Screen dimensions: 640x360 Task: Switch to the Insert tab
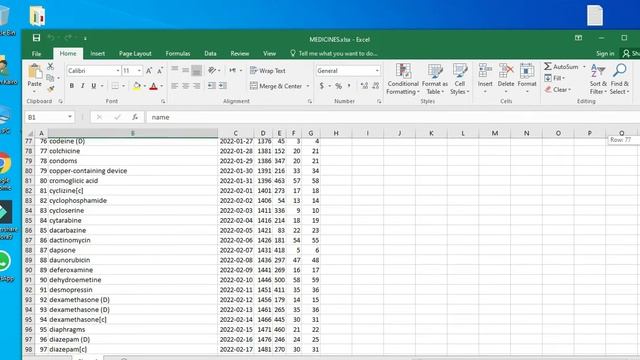(x=98, y=53)
